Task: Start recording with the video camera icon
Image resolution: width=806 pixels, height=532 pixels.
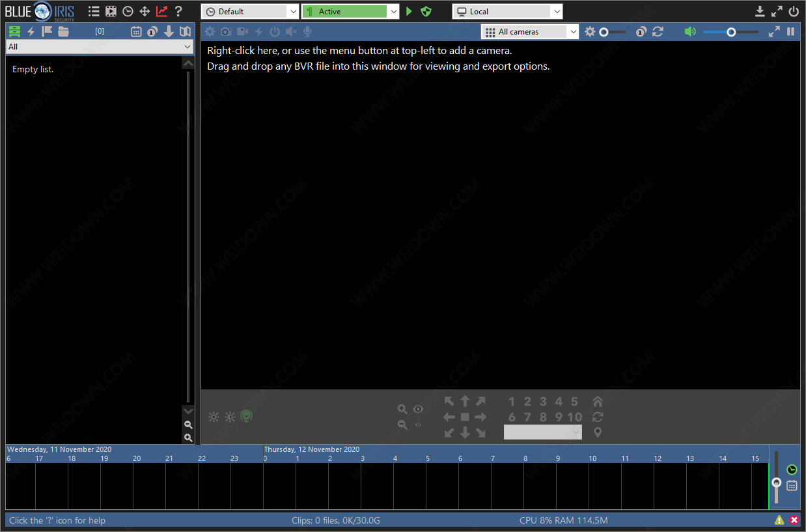Action: [x=242, y=31]
